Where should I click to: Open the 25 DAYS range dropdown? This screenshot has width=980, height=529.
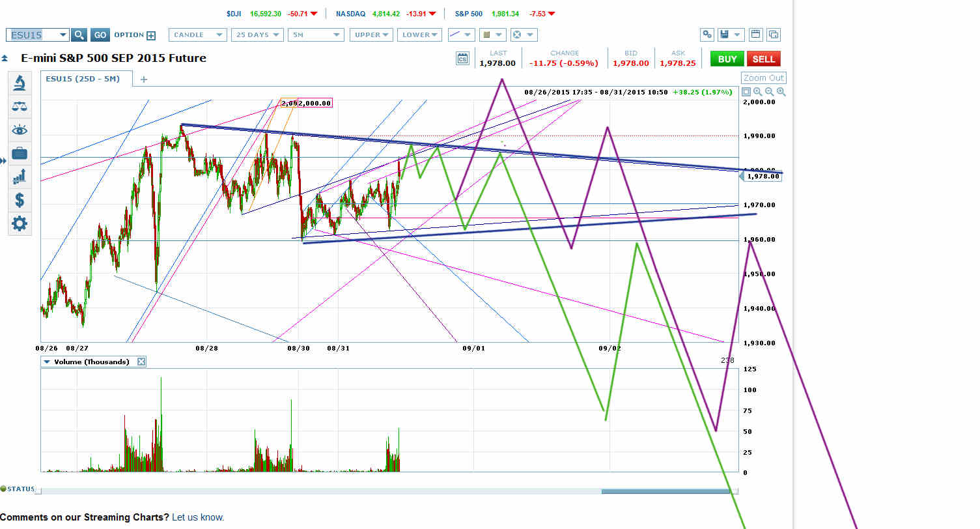coord(257,35)
